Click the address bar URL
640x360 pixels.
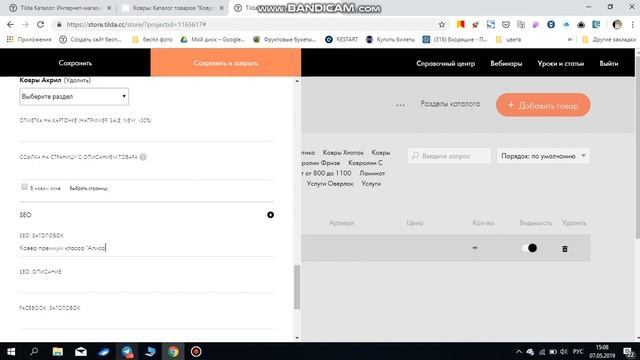point(136,24)
